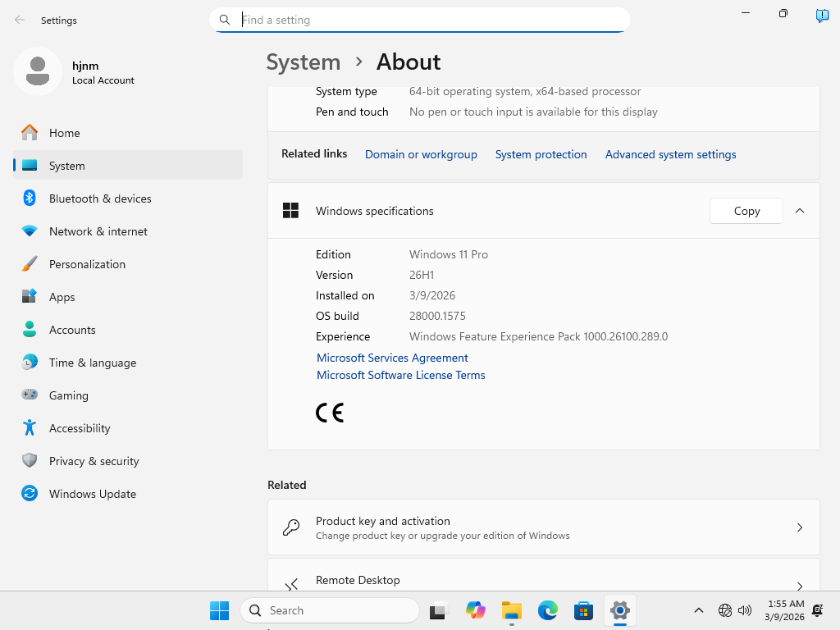Open Privacy & security shield icon
Image resolution: width=840 pixels, height=630 pixels.
[x=30, y=461]
